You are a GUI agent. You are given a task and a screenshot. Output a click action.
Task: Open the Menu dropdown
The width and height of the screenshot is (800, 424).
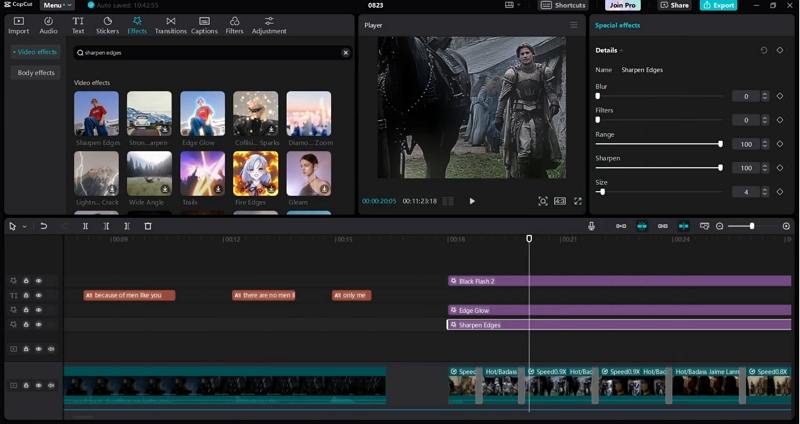click(x=57, y=5)
